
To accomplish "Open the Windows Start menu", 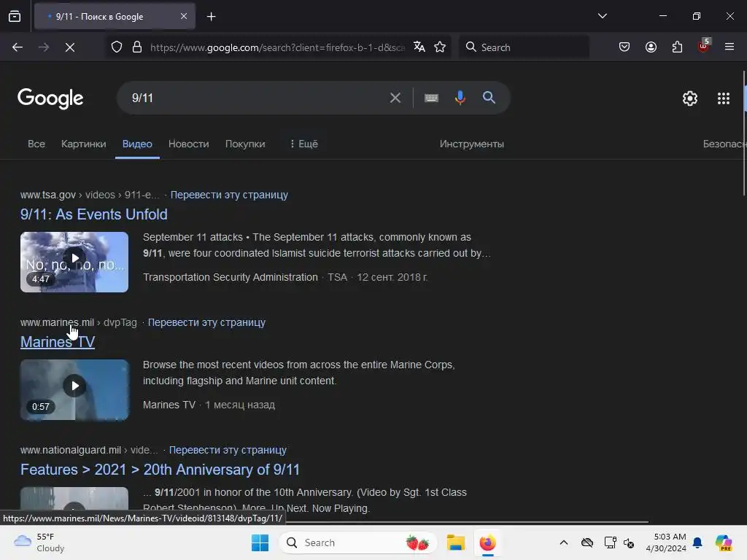I will pyautogui.click(x=260, y=542).
